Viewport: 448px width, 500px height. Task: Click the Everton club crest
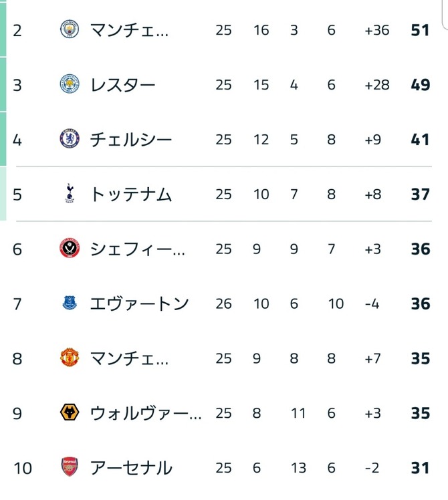point(70,303)
